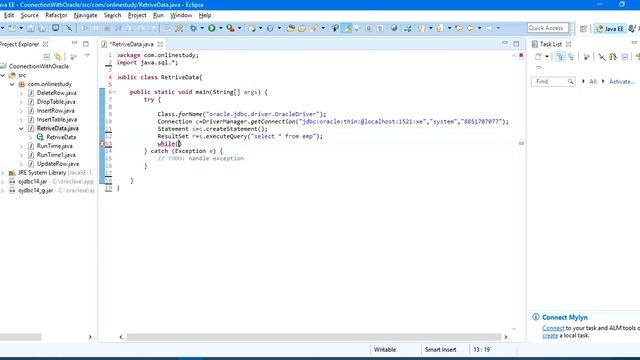
Task: Toggle Link with Editor in Project Explorer
Action: (x=58, y=56)
